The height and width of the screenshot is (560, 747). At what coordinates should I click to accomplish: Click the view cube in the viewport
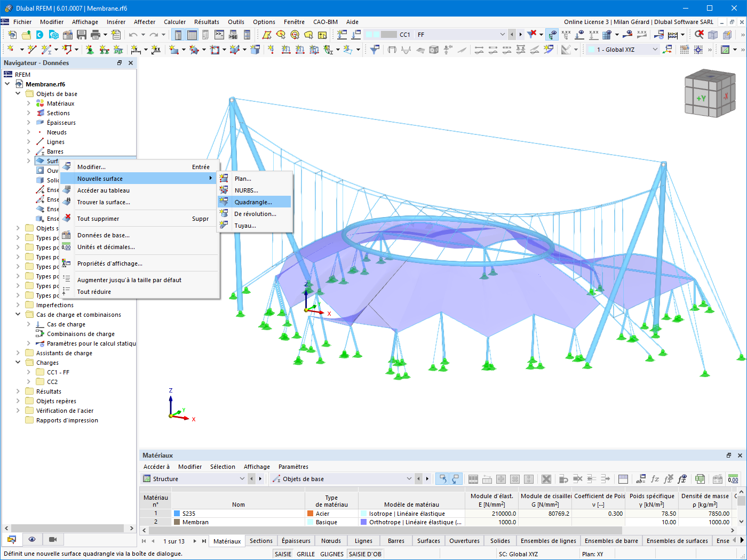(710, 93)
